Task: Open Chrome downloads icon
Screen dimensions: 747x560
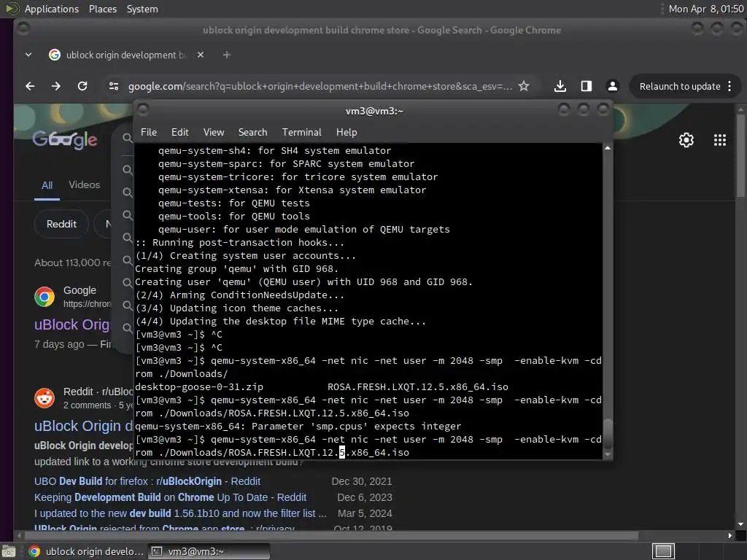Action: 560,86
